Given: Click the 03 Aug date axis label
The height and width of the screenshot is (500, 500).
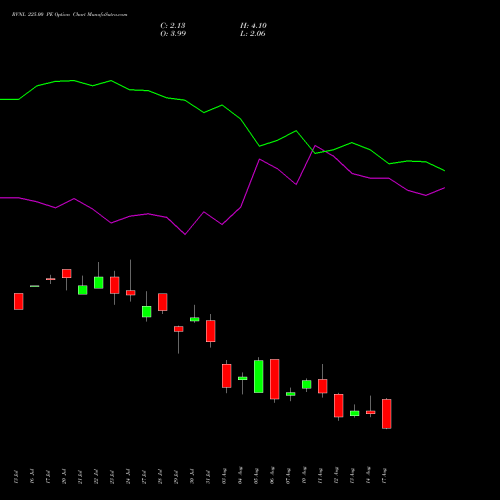Looking at the screenshot, I should 224,476.
